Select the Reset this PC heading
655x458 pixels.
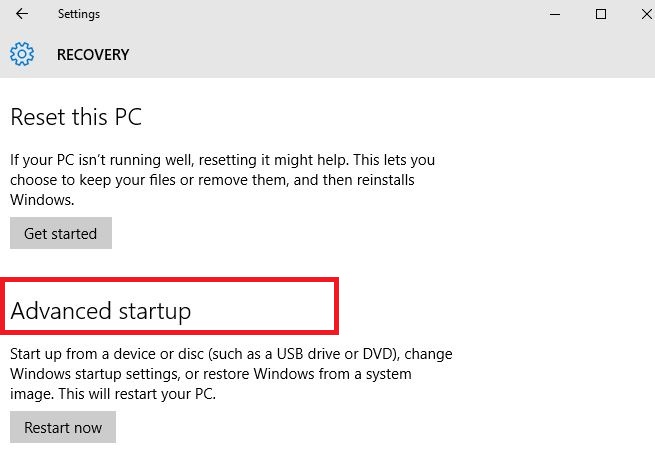76,117
